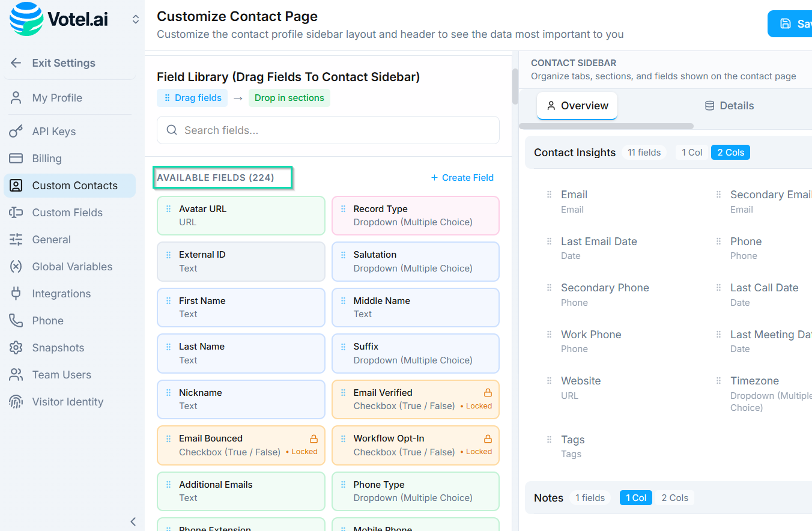Click Exit Settings to leave settings
Viewport: 812px width, 531px height.
[x=64, y=62]
